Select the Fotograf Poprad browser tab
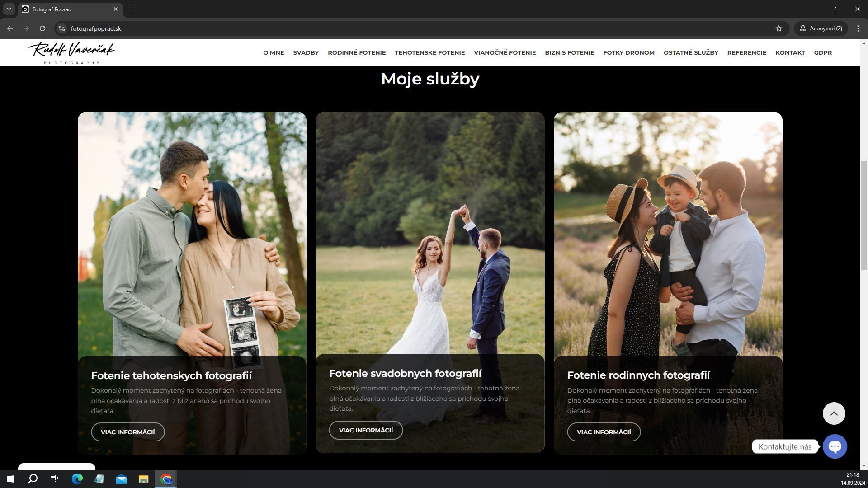The image size is (868, 488). coord(70,9)
